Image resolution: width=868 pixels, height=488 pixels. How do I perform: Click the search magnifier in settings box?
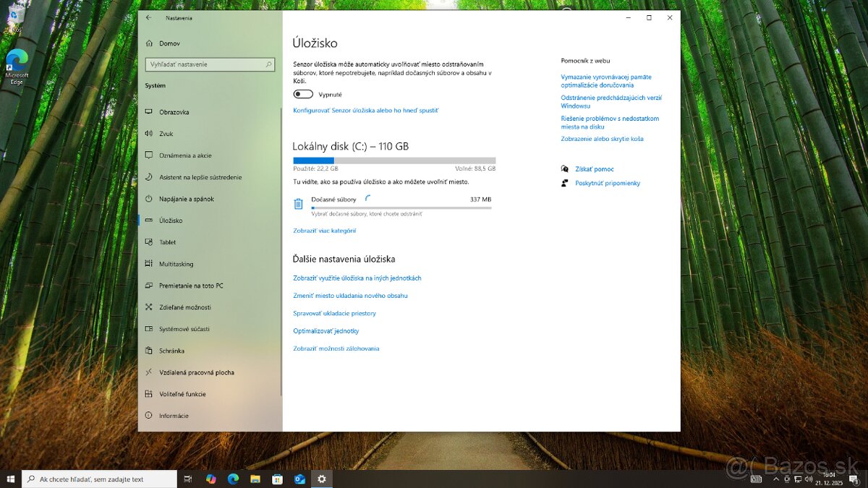269,64
